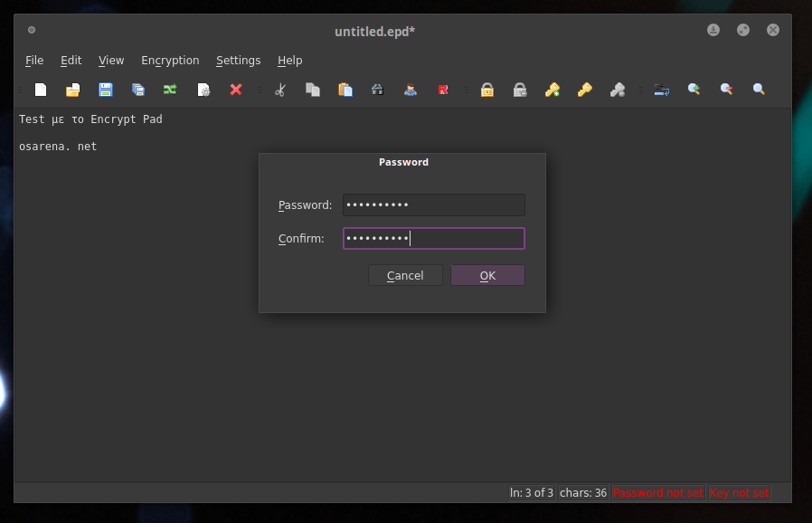Click text line 'Test με το Encrypt Pad'
The width and height of the screenshot is (812, 523).
pyautogui.click(x=90, y=119)
